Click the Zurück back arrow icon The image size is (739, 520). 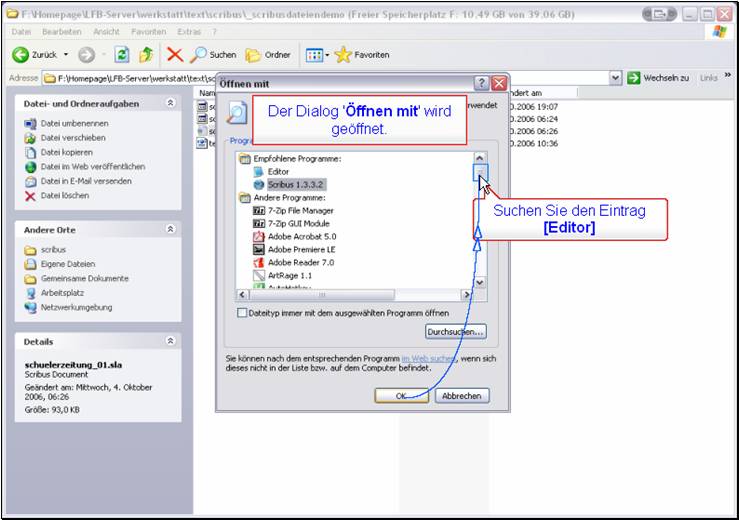pos(20,55)
